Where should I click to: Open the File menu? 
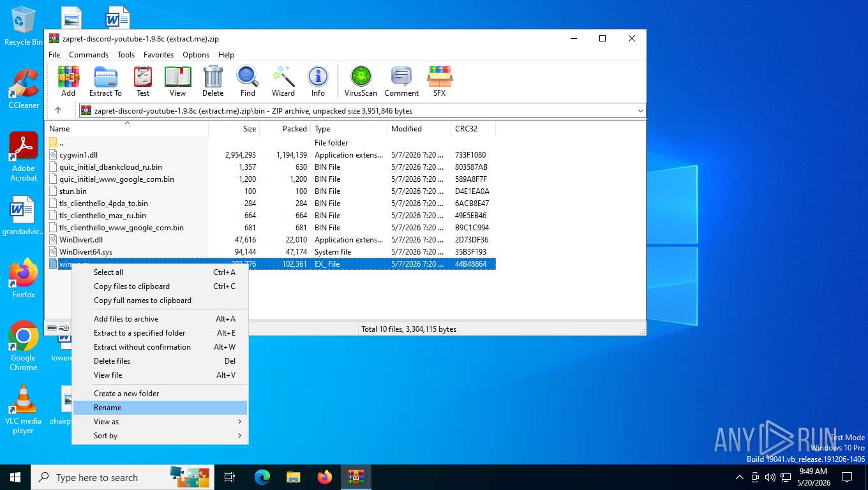[54, 55]
